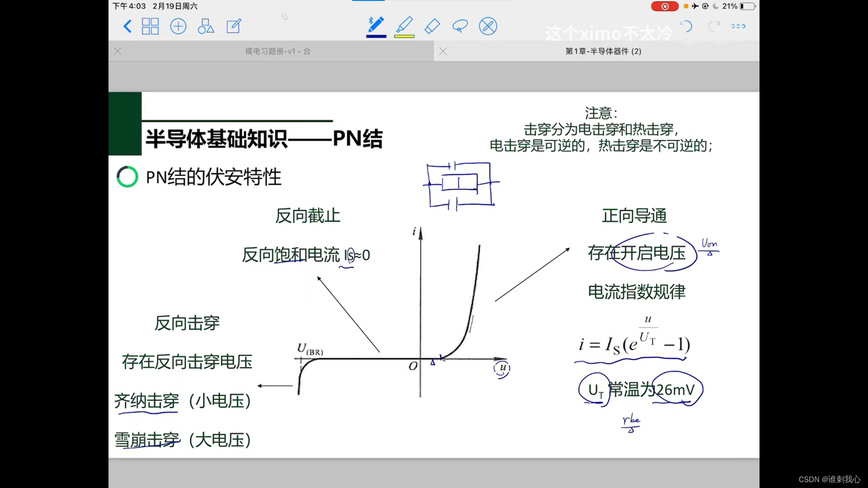868x488 pixels.
Task: Go back with the blue chevron
Action: point(127,26)
